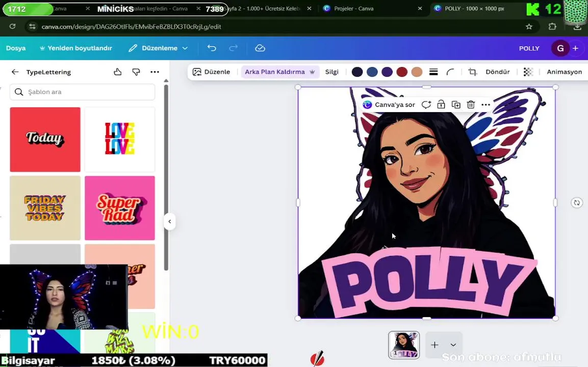This screenshot has height=367, width=588.
Task: Click the redo arrow icon
Action: coord(233,48)
